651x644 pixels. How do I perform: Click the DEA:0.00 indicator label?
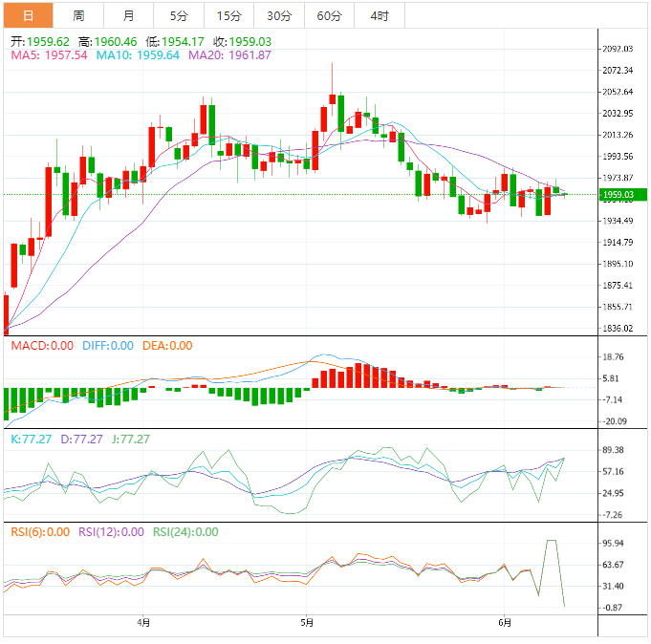[x=167, y=346]
